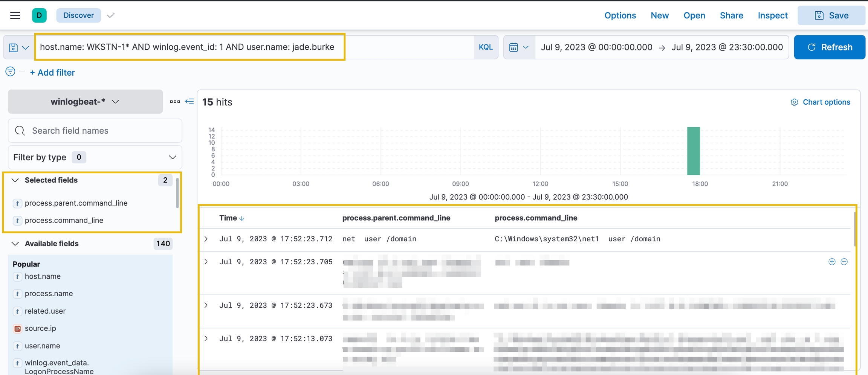This screenshot has width=868, height=375.
Task: Click the green D space avatar
Action: click(x=39, y=15)
